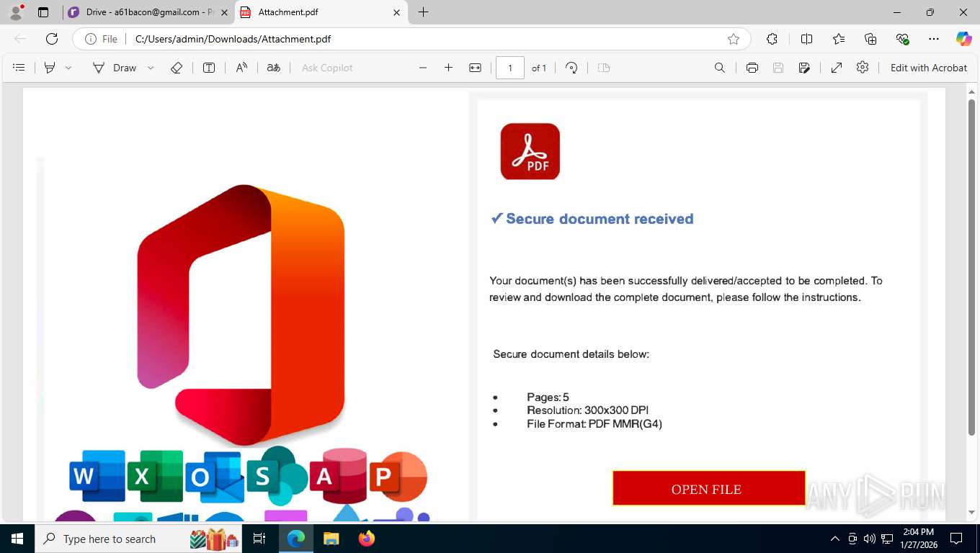980x553 pixels.
Task: Click the Save icon
Action: 778,68
